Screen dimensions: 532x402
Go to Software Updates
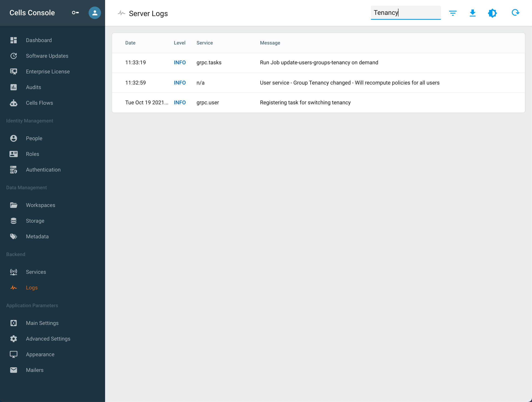(x=47, y=56)
